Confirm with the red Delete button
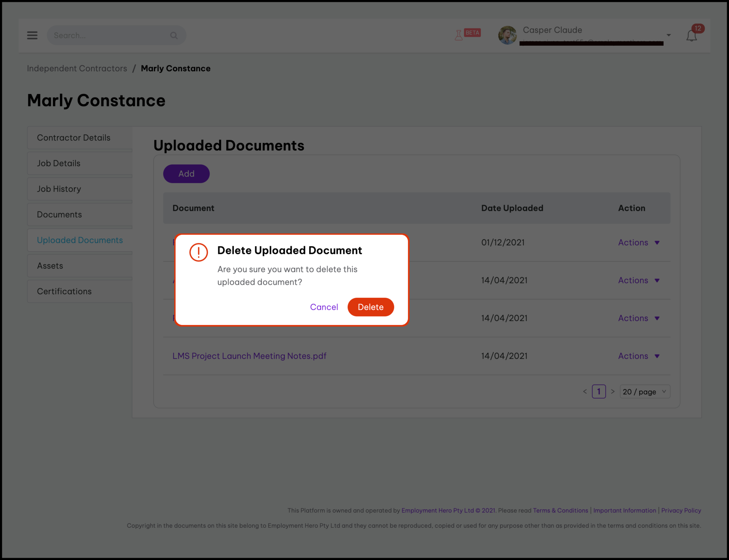729x560 pixels. coord(371,307)
